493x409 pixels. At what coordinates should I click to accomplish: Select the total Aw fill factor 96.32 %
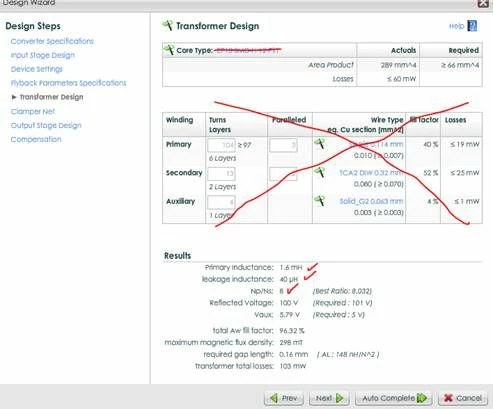tap(292, 331)
